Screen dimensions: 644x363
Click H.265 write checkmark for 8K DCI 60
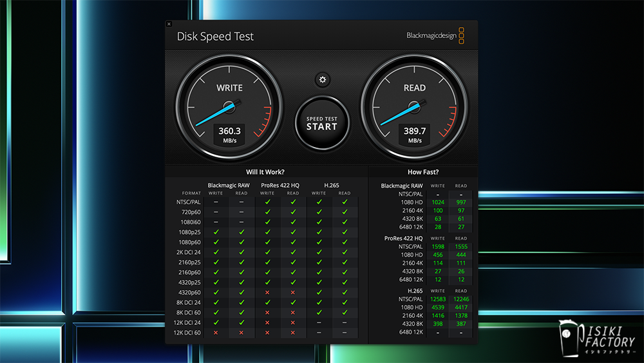coord(319,313)
